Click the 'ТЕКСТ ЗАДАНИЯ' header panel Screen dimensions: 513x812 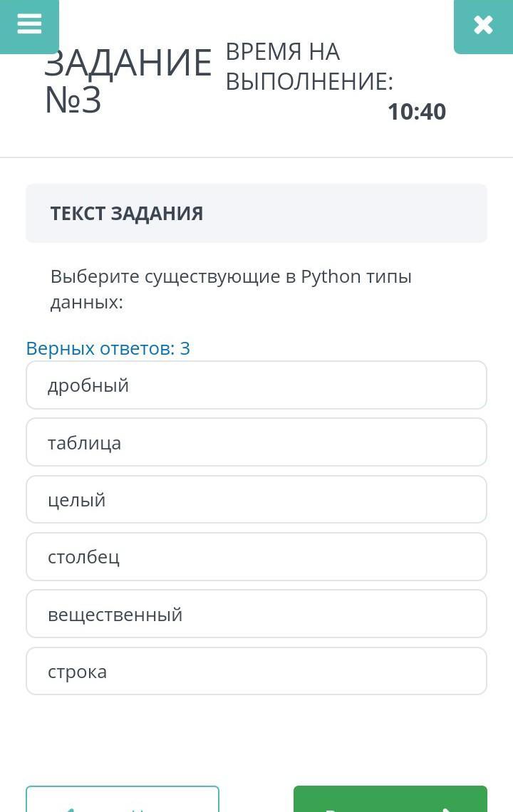tap(256, 213)
